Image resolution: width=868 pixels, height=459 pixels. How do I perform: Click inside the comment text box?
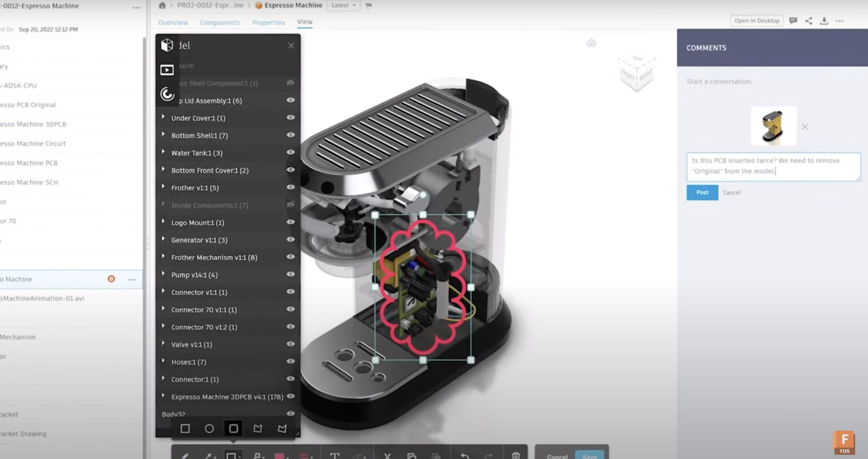pos(773,167)
